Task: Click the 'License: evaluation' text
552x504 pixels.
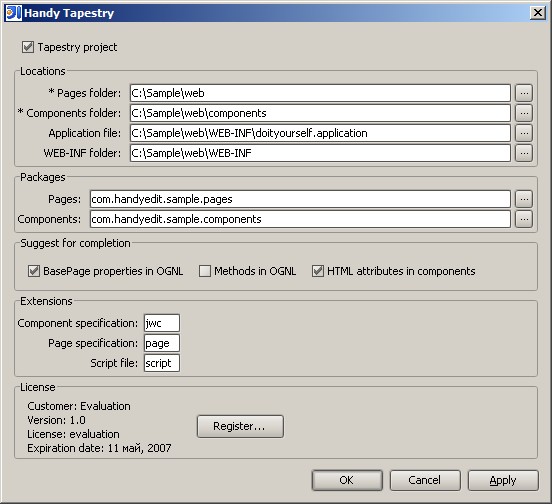Action: point(73,434)
